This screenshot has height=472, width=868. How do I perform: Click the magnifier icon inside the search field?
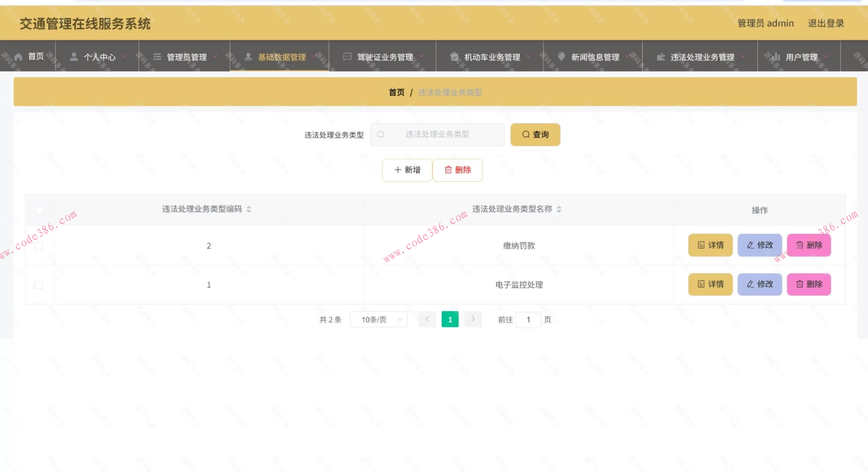381,134
